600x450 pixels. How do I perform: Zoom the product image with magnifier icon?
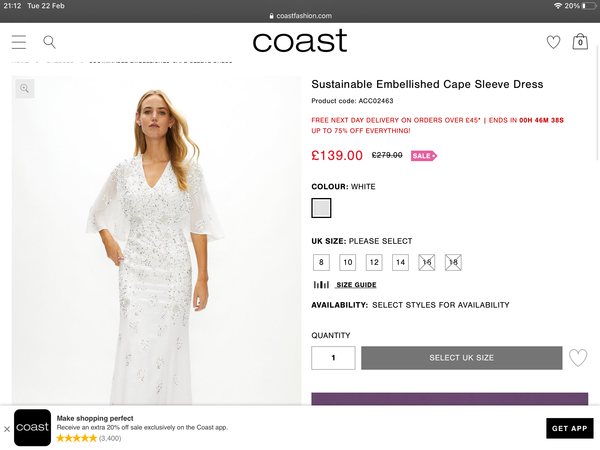25,89
